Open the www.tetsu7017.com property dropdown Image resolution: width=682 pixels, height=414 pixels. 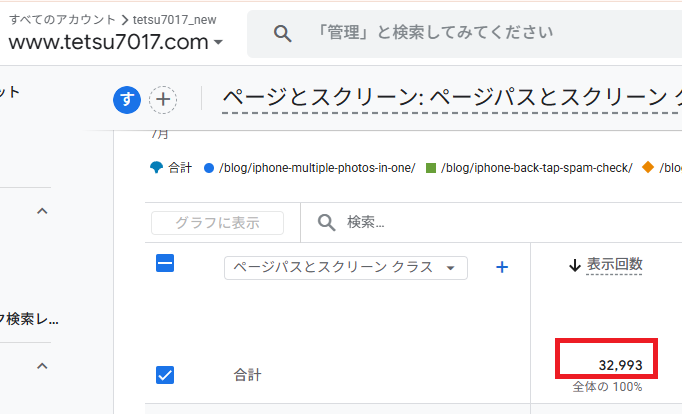(116, 42)
